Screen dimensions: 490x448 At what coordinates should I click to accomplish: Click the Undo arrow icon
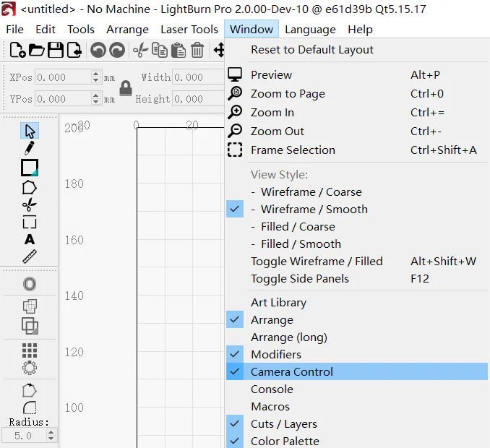tap(98, 51)
